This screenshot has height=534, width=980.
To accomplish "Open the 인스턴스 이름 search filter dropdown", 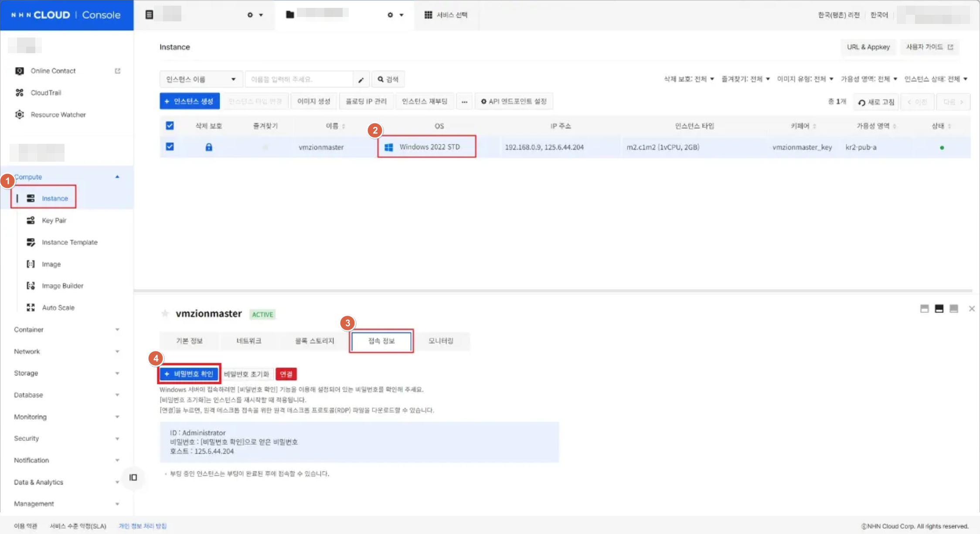I will (201, 79).
